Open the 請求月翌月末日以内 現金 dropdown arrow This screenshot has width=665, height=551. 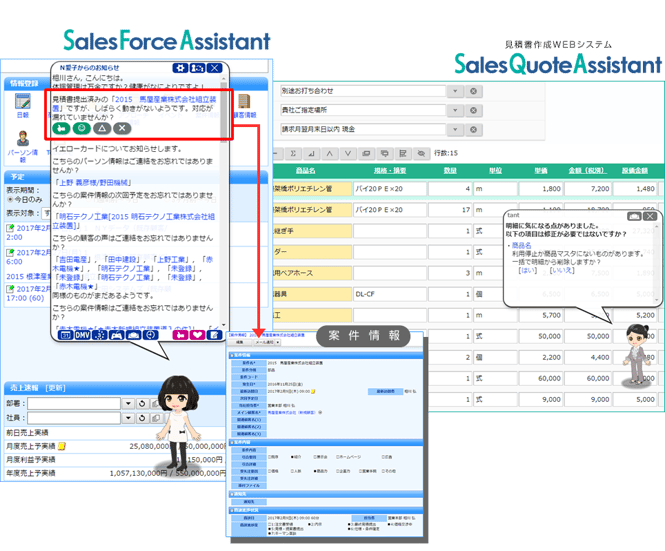455,129
